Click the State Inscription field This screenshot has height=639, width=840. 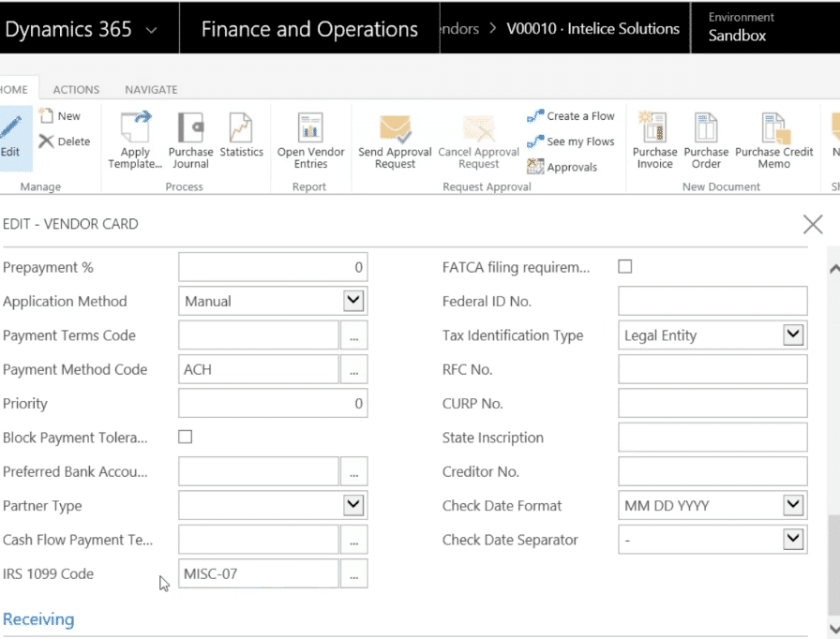point(712,438)
